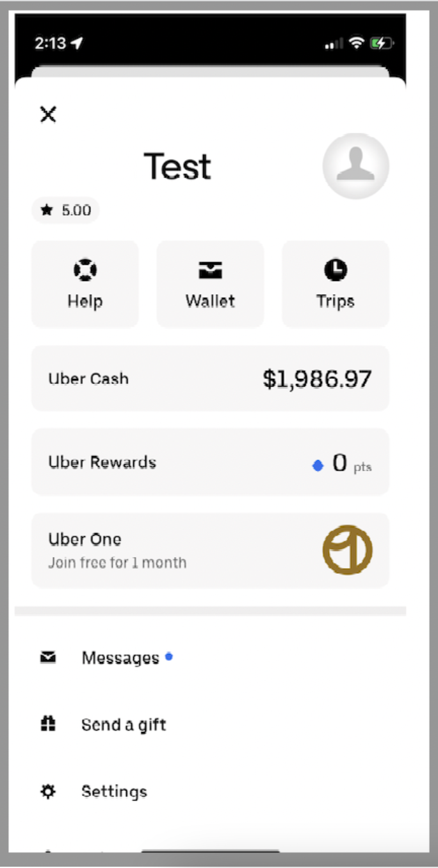Screen dimensions: 438x868
Task: Open Help with the lifebuoy icon
Action: tap(85, 284)
